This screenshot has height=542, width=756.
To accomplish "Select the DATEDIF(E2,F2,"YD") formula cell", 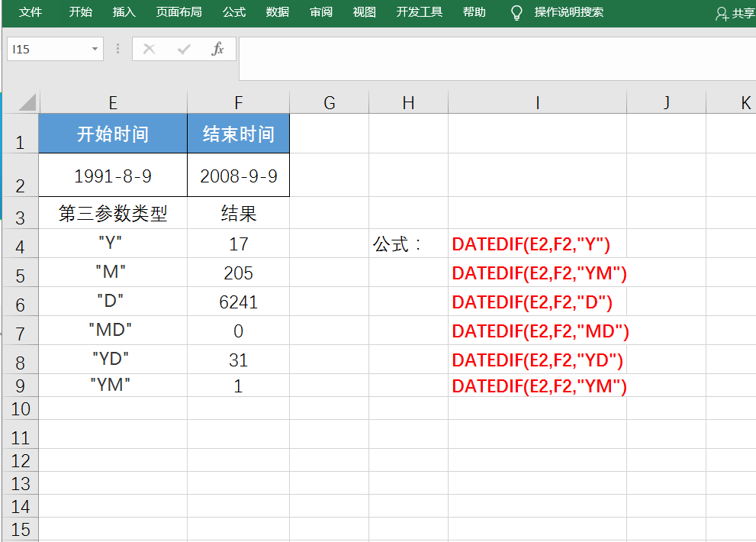I will click(538, 360).
